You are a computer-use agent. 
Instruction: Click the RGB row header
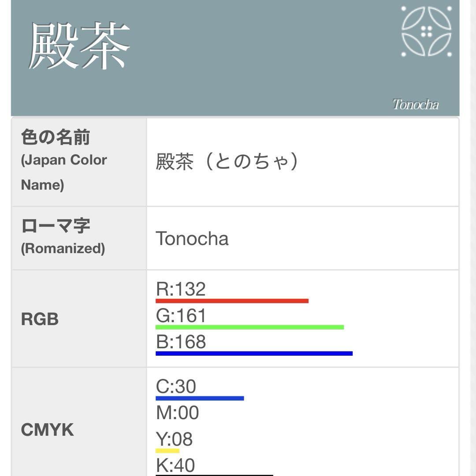click(40, 319)
